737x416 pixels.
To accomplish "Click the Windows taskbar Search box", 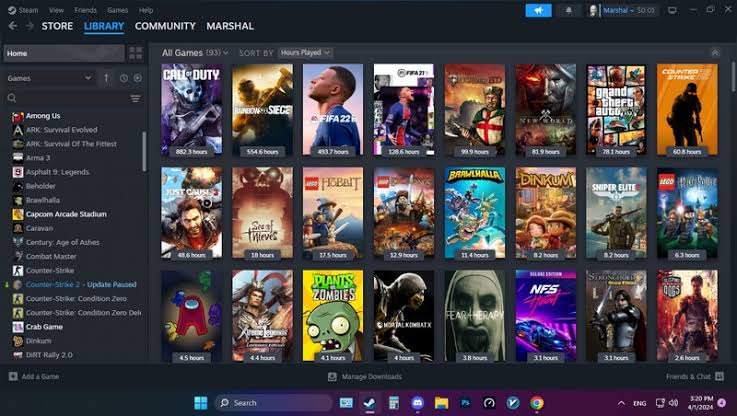I will [274, 403].
